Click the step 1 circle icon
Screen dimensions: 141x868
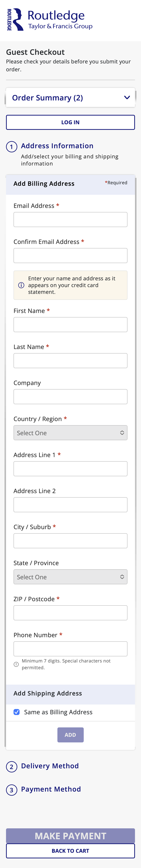[12, 147]
